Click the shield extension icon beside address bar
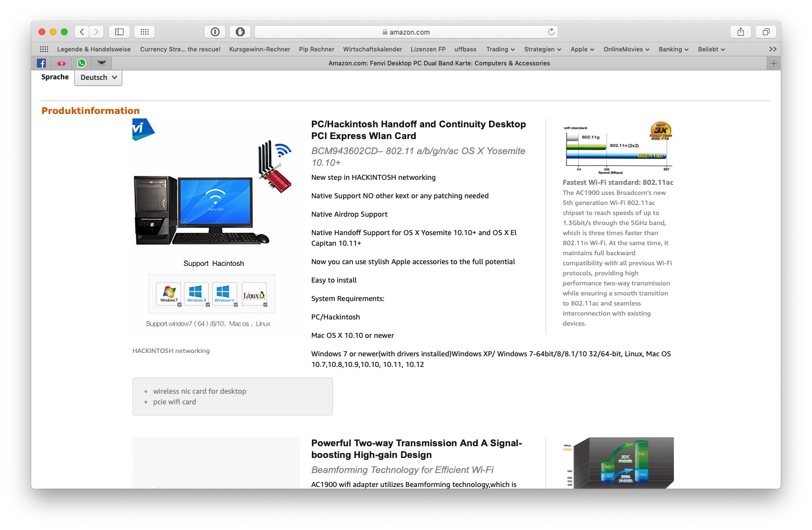Screen dimensions: 812x530 tap(240, 32)
